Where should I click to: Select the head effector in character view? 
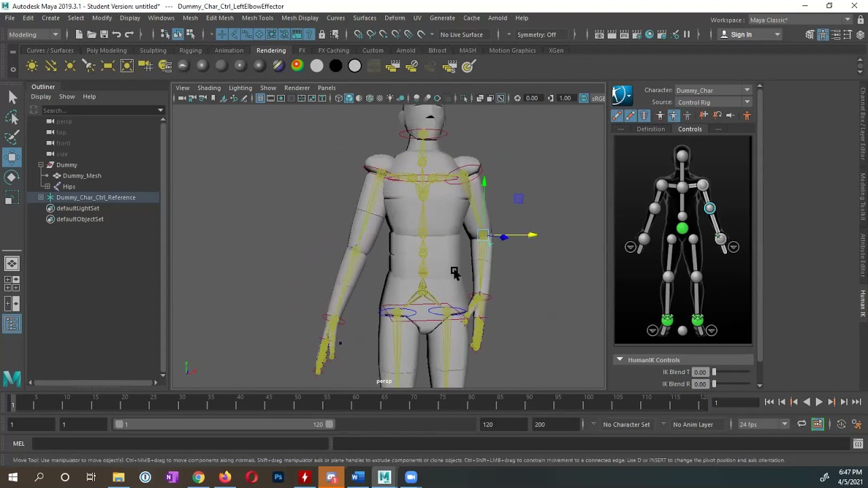point(682,157)
